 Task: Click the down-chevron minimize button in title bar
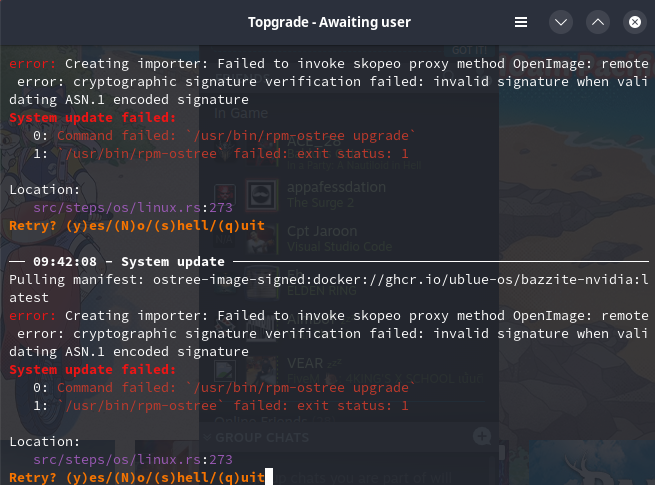point(561,22)
